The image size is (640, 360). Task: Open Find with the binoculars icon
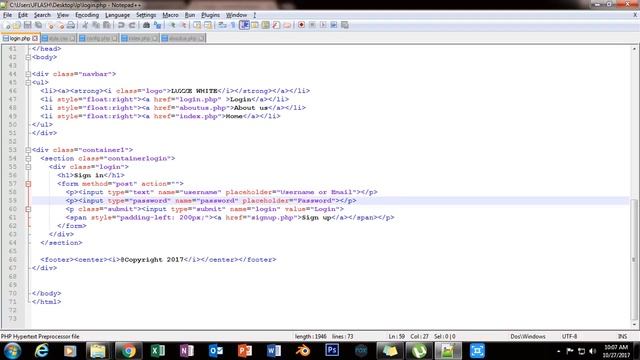(147, 25)
